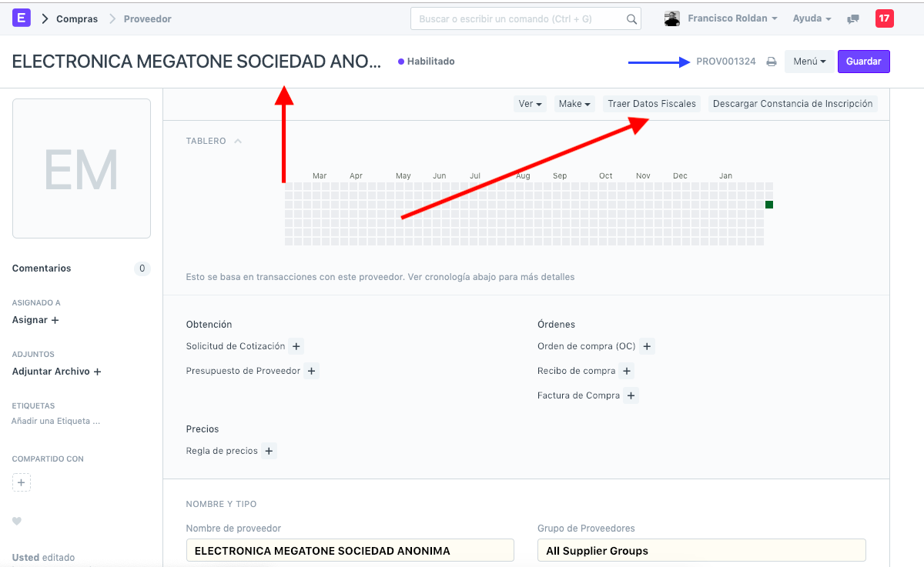Open the Ayuda dropdown
Image resolution: width=924 pixels, height=567 pixels.
[812, 18]
